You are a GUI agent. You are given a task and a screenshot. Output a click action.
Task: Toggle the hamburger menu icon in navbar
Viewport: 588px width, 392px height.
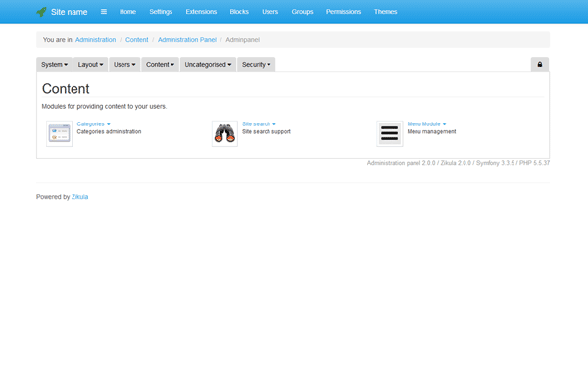tap(103, 12)
